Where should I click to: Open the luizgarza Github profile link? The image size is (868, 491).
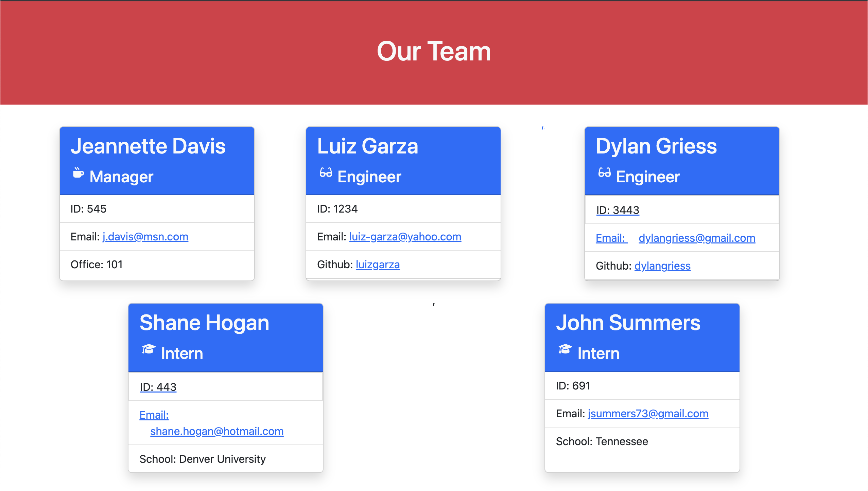[x=378, y=264]
